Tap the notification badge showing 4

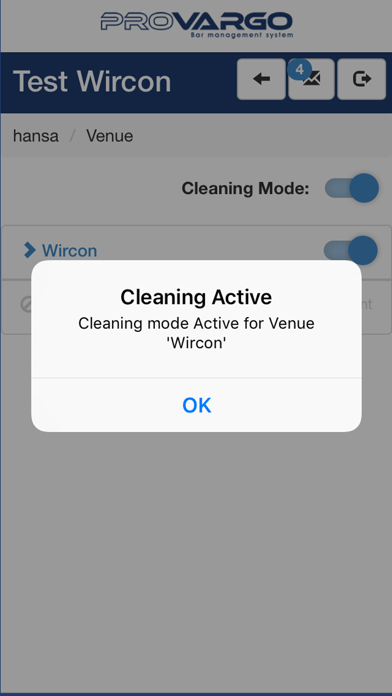coord(300,70)
